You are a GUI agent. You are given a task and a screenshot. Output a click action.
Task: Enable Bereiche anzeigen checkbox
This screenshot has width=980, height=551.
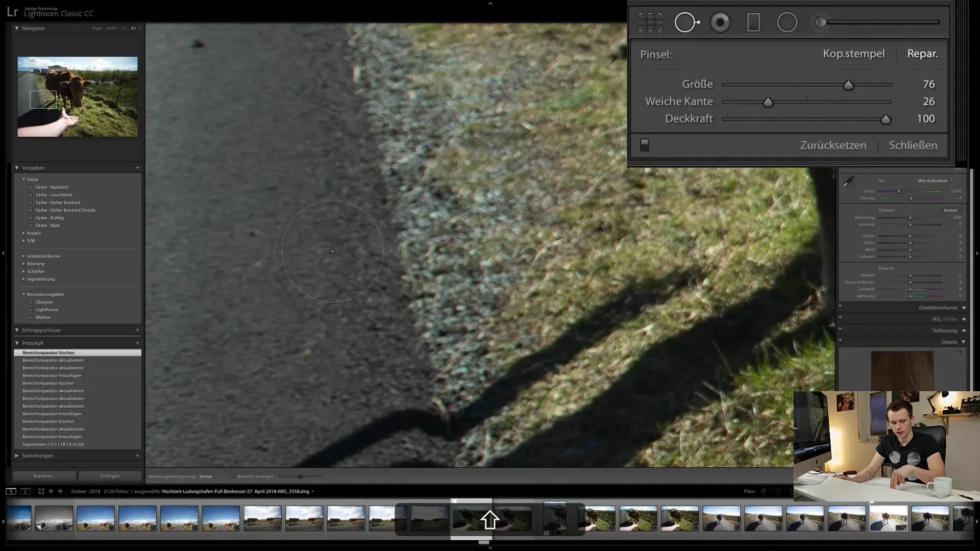pyautogui.click(x=232, y=477)
